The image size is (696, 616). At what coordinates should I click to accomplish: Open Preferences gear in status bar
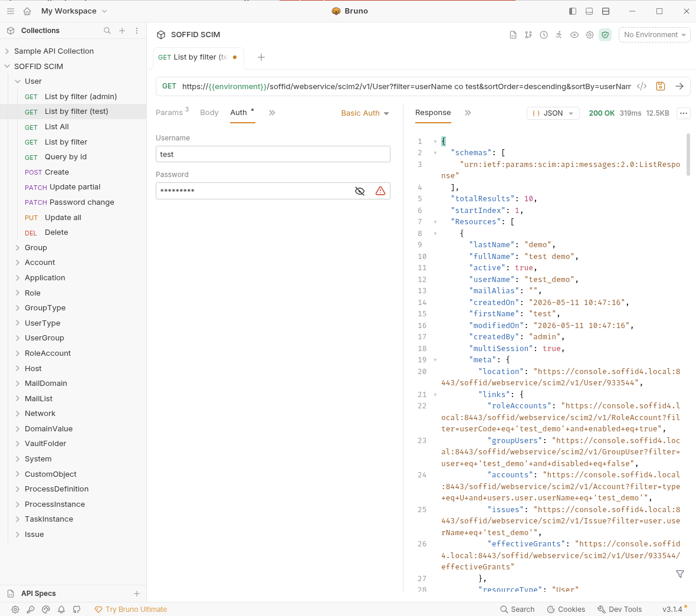(x=15, y=610)
